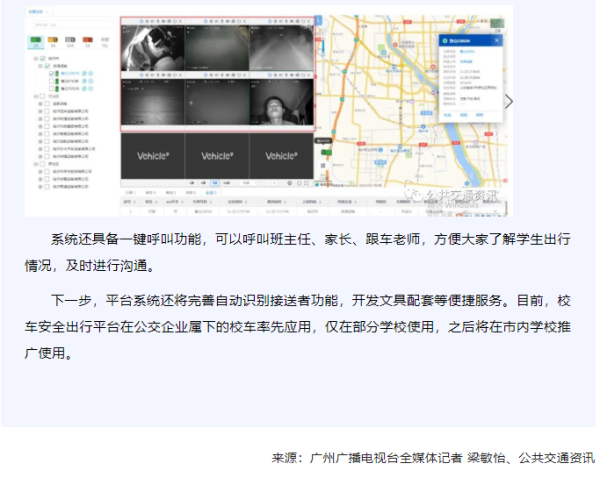The height and width of the screenshot is (485, 600).
Task: Click the red status vehicle count icon
Action: [86, 40]
